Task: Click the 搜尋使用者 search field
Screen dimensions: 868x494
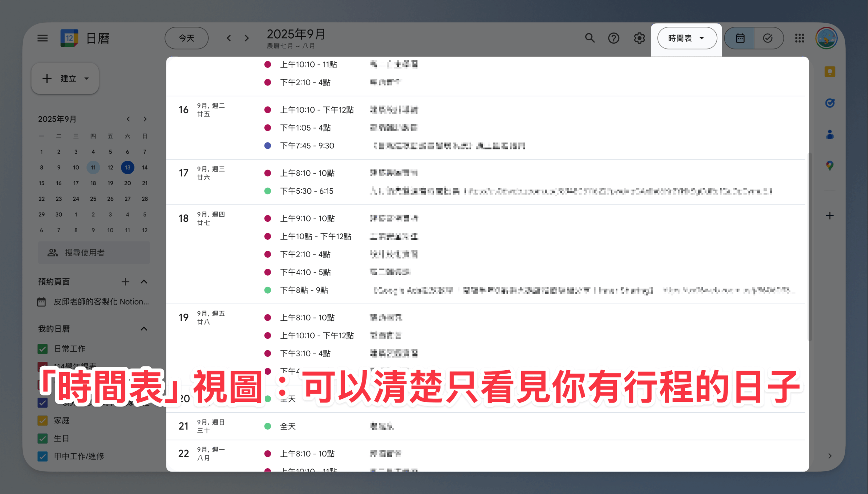Action: 94,253
